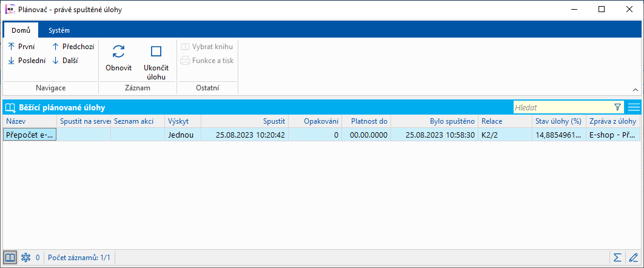644x268 pixels.
Task: Sort by the Název column header
Action: click(x=30, y=121)
